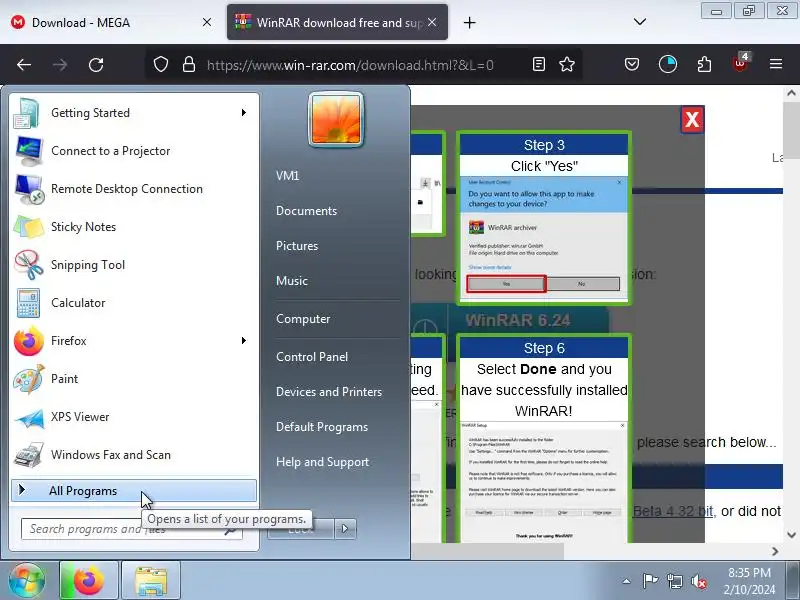Click the page vertical scrollbar down arrow
800x600 pixels.
tap(791, 535)
